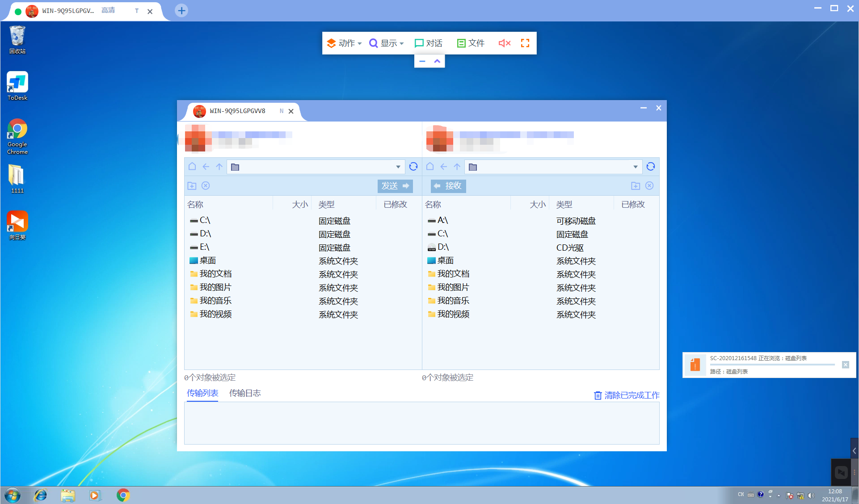Viewport: 859px width, 504px height.
Task: Click the delete icon in the right pane toolbar
Action: (x=649, y=186)
